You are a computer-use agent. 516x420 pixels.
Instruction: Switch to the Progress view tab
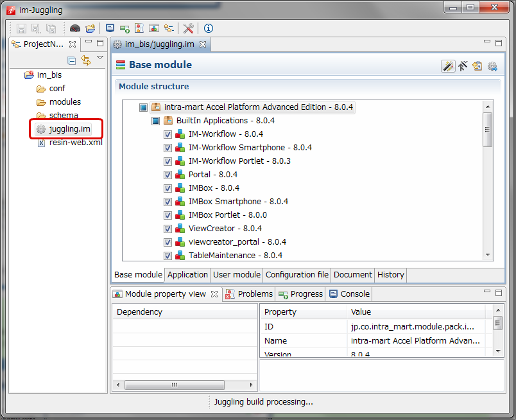(301, 294)
